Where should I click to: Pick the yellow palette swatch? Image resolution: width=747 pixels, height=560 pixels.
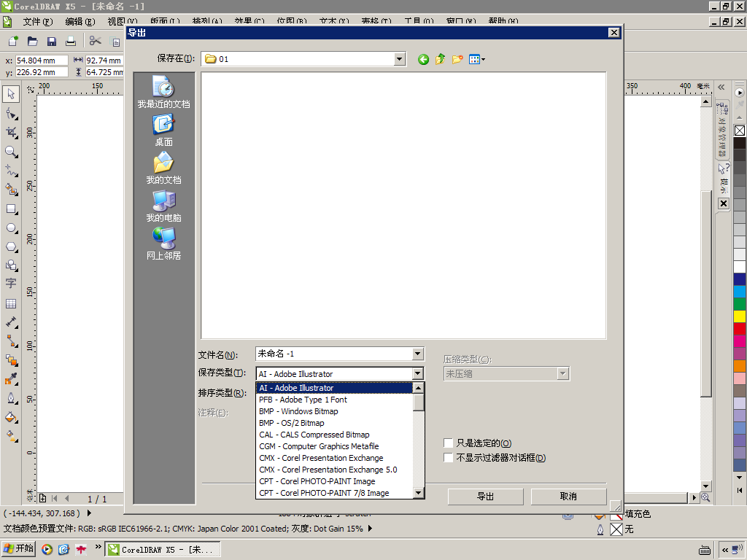(x=740, y=316)
